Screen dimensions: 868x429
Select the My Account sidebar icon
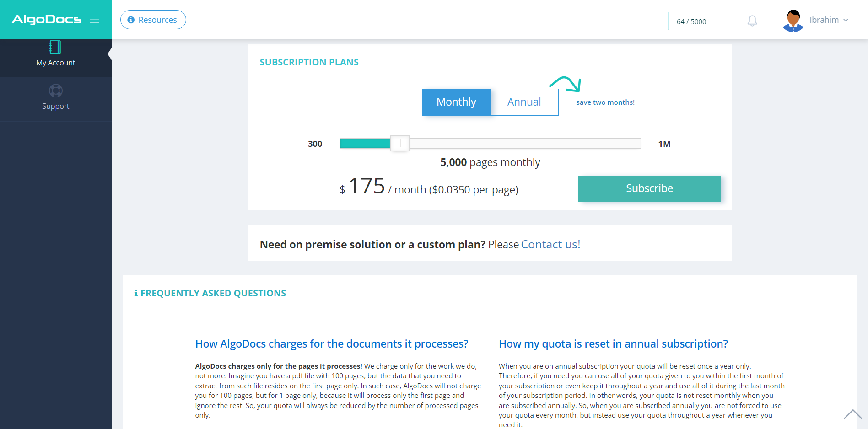pos(55,47)
